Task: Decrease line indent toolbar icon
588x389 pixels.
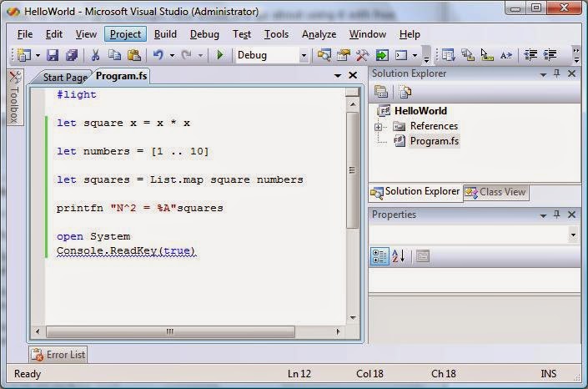Action: pyautogui.click(x=530, y=55)
